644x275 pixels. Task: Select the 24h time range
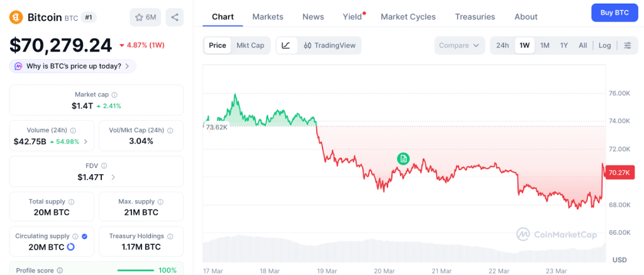[502, 45]
